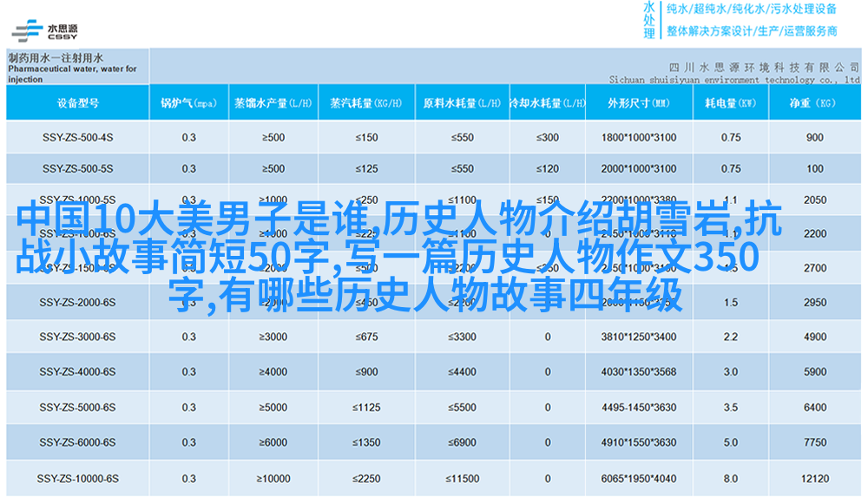Select the SSY-ZS-2000-6S model cell

[x=77, y=303]
